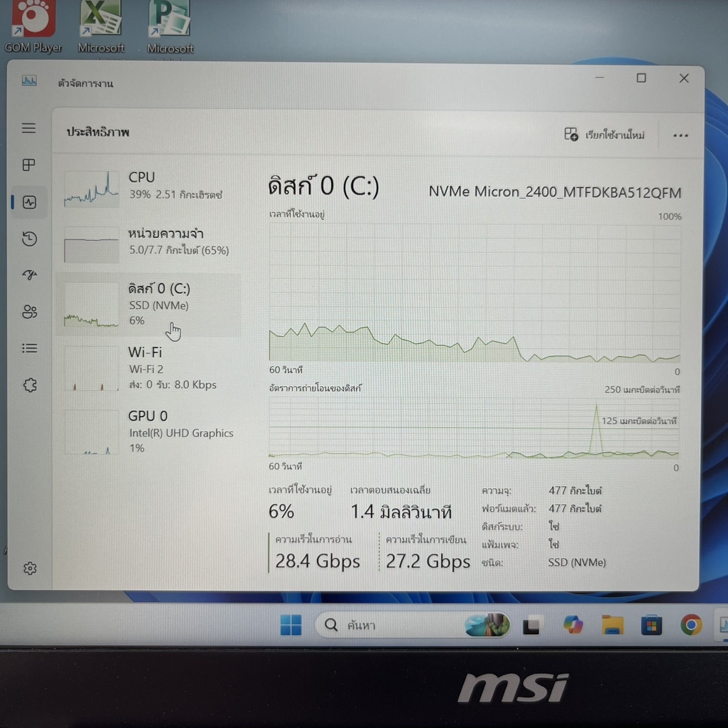Screen dimensions: 728x728
Task: Open the Processes page icon
Action: tap(29, 165)
